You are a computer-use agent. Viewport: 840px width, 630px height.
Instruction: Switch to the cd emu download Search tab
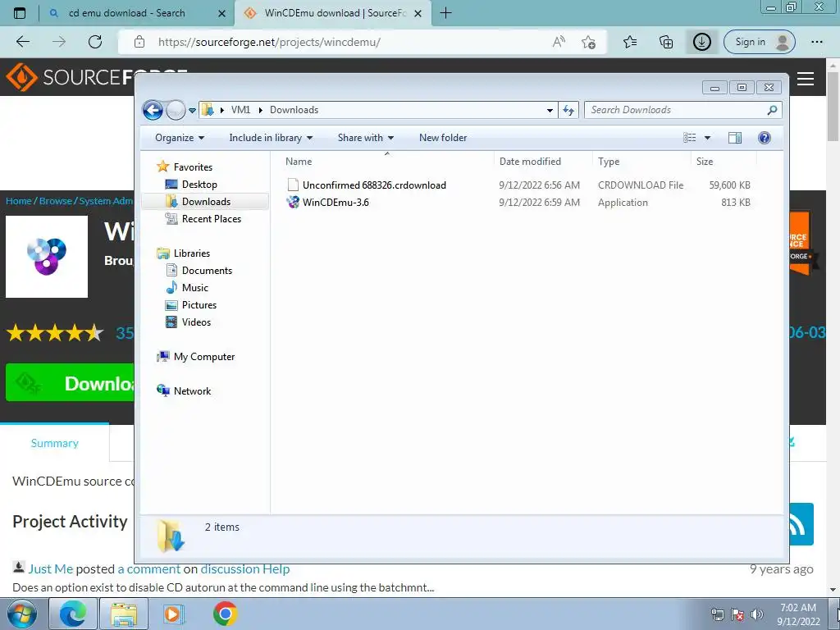(x=127, y=13)
